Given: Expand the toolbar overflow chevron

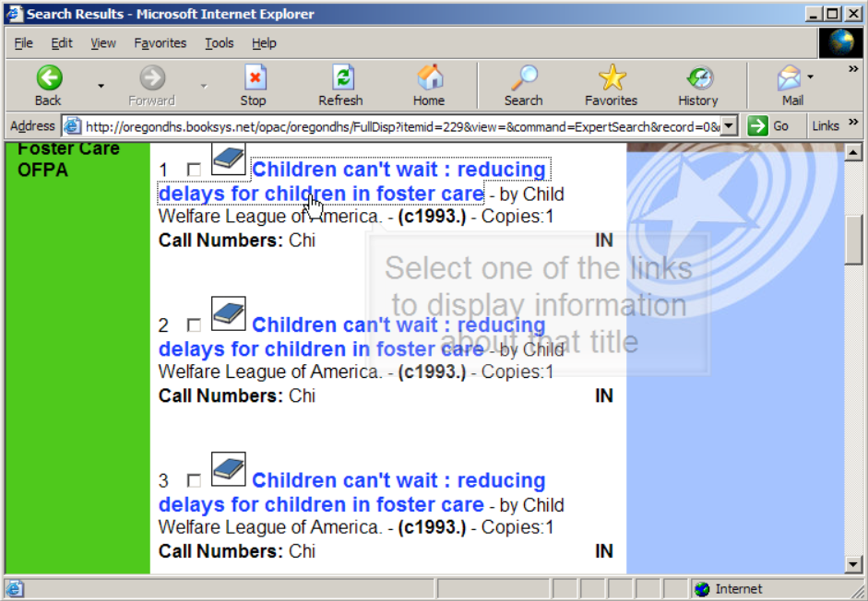Looking at the screenshot, I should click(853, 69).
